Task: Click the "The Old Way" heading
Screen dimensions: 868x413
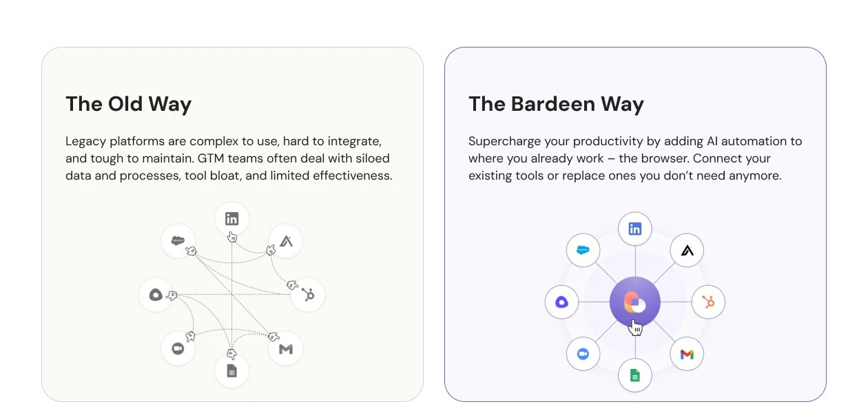Action: pyautogui.click(x=128, y=105)
